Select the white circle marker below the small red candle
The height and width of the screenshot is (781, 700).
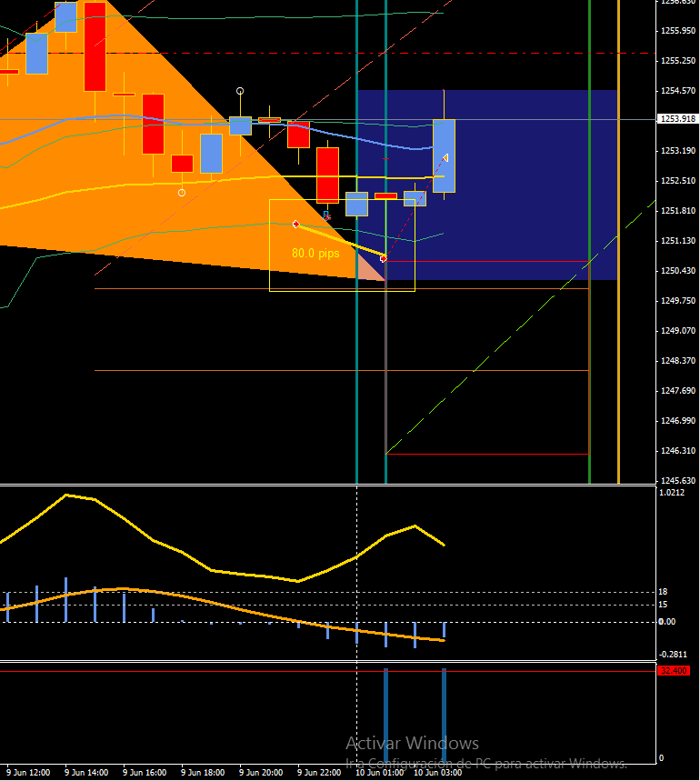coord(182,193)
